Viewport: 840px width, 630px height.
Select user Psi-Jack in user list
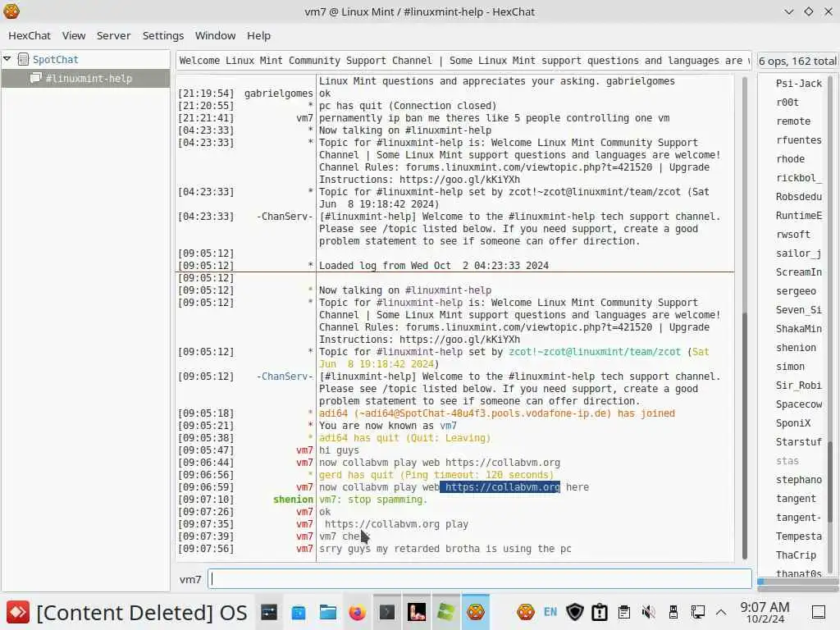(x=798, y=83)
